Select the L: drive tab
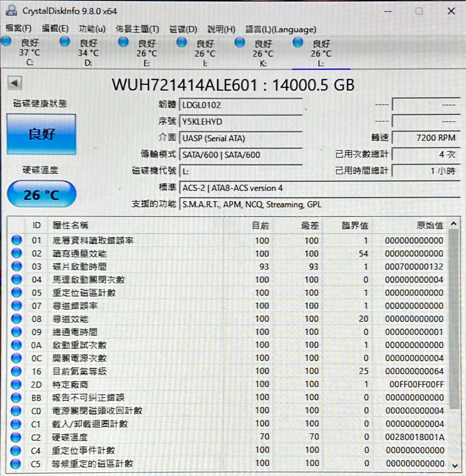466x476 pixels. 321,53
